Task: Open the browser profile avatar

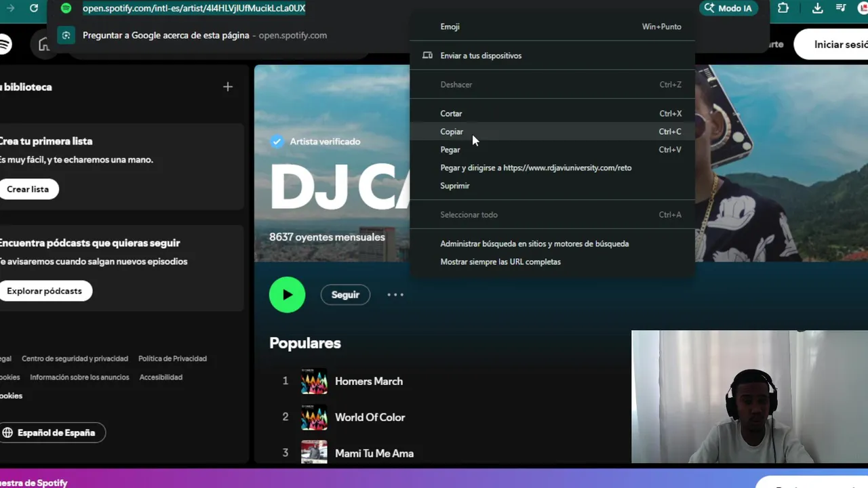Action: tap(863, 8)
